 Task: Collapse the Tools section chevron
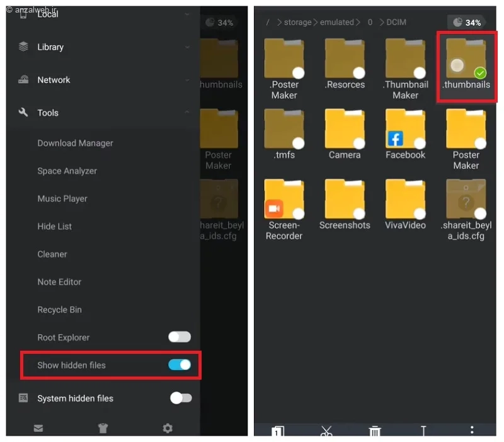[x=187, y=112]
